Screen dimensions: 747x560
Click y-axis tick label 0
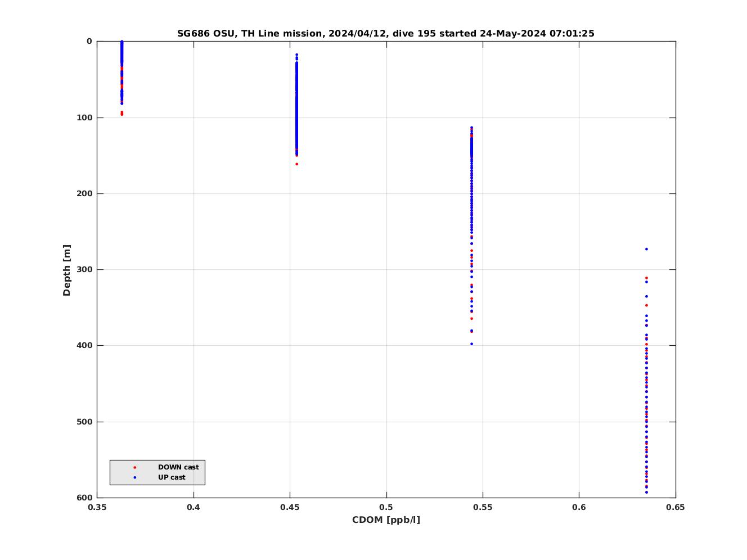click(89, 42)
